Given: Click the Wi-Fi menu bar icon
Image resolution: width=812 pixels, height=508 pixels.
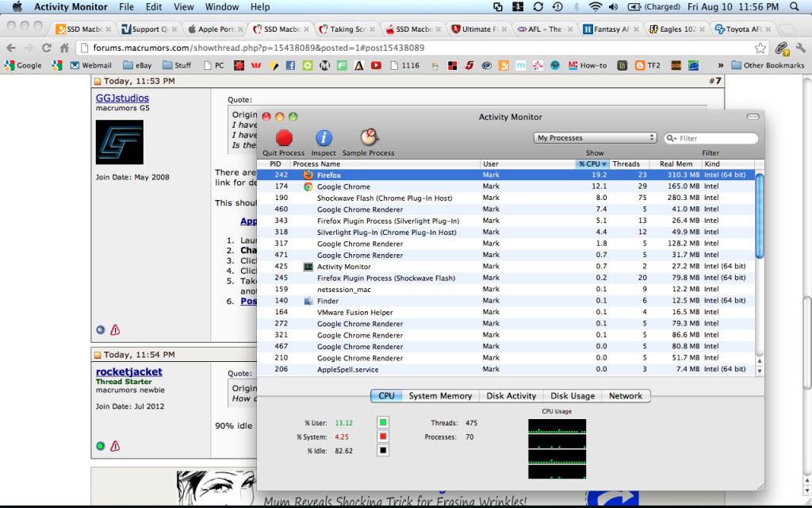Looking at the screenshot, I should click(x=596, y=6).
